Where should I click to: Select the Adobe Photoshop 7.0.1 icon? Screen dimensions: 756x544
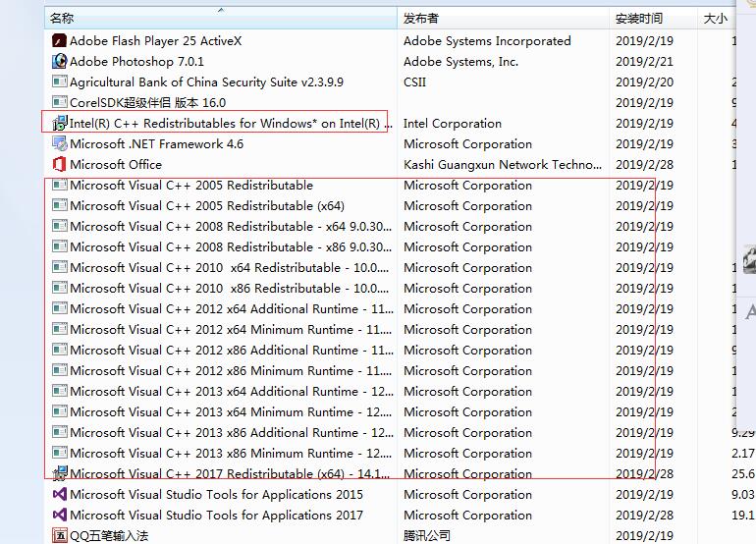(x=59, y=62)
